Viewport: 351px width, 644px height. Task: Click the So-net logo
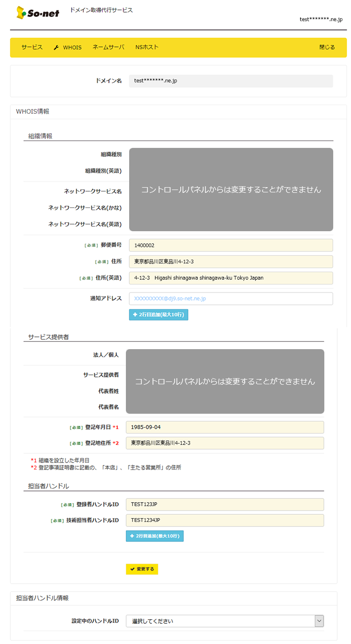tap(38, 13)
